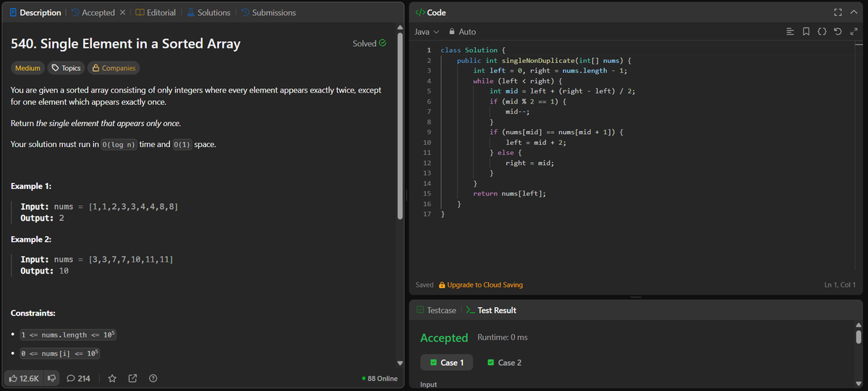The image size is (868, 391).
Task: Reset code to default with revert icon
Action: 838,32
